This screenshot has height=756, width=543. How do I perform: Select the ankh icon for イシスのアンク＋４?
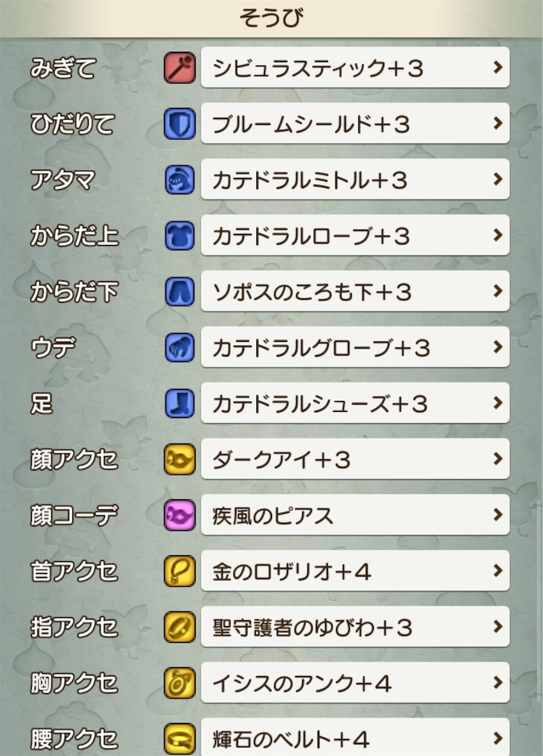click(179, 683)
